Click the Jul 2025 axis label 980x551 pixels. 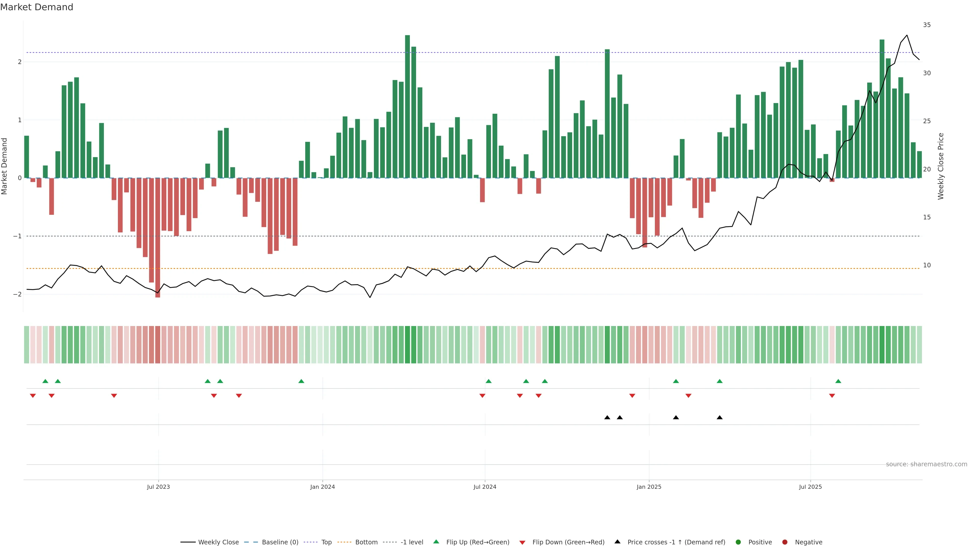point(810,487)
